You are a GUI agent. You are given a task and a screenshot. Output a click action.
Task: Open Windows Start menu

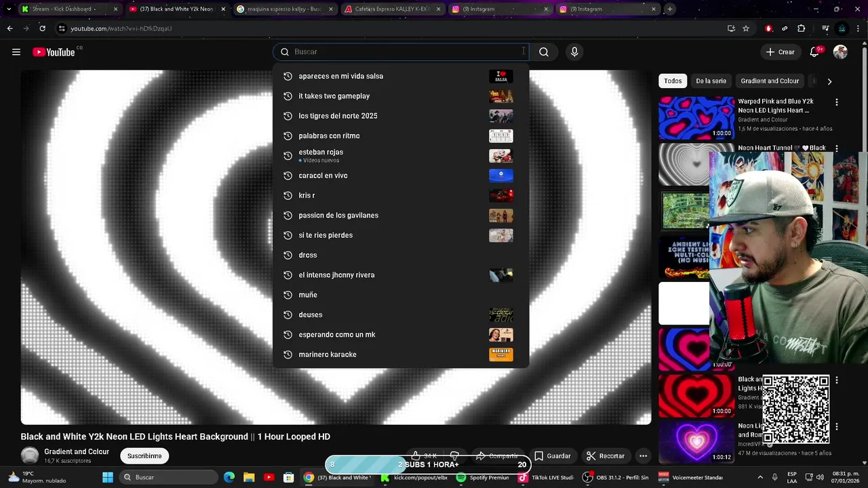[108, 477]
